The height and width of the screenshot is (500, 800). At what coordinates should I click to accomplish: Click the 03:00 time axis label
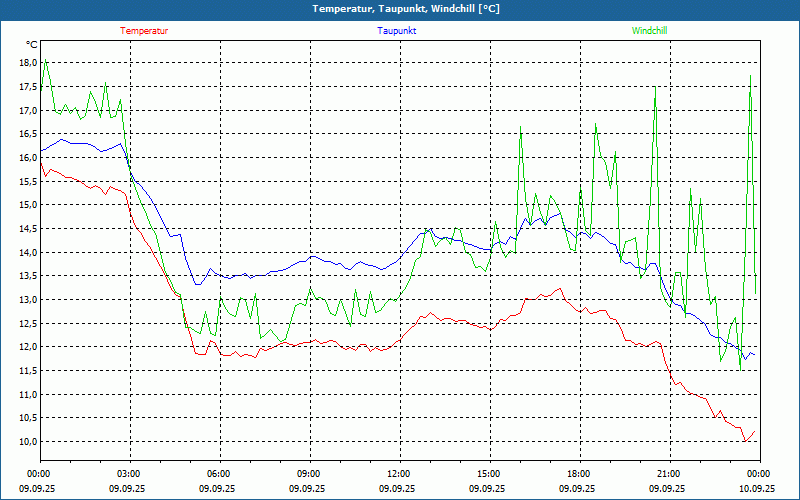tap(131, 474)
